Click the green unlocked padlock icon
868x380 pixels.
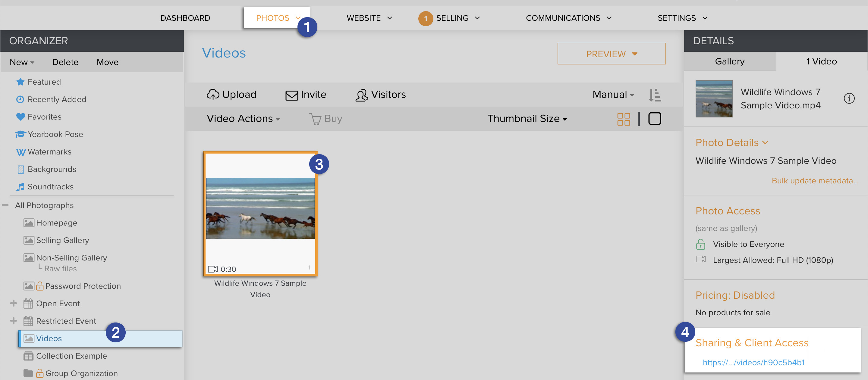tap(700, 244)
